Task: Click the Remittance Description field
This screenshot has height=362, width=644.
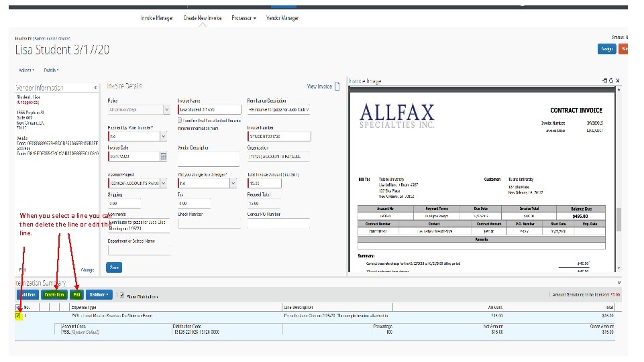Action: coord(278,109)
